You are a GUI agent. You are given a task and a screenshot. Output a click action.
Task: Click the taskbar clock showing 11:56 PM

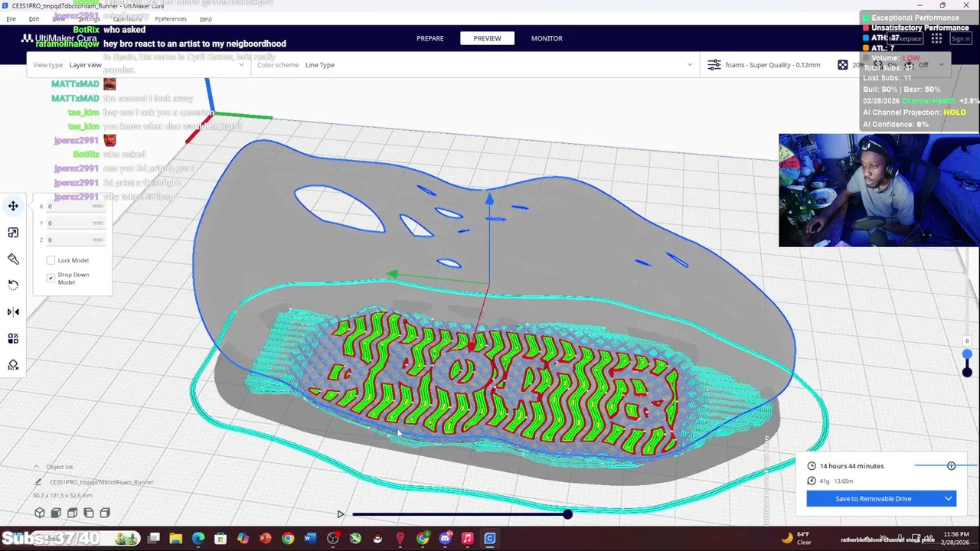pos(955,538)
